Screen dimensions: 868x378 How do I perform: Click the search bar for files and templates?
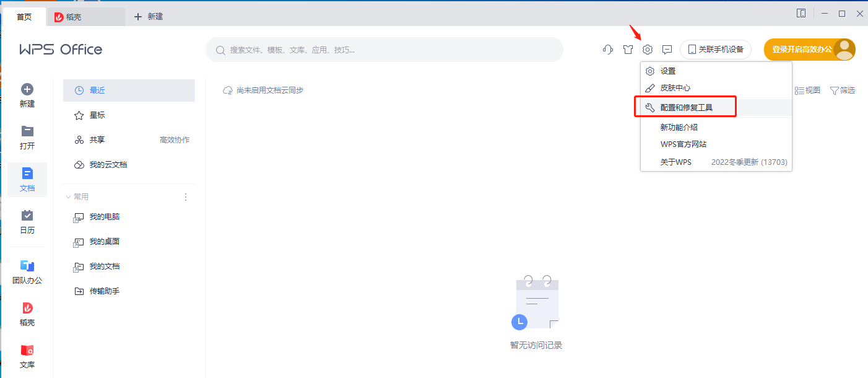coord(384,49)
